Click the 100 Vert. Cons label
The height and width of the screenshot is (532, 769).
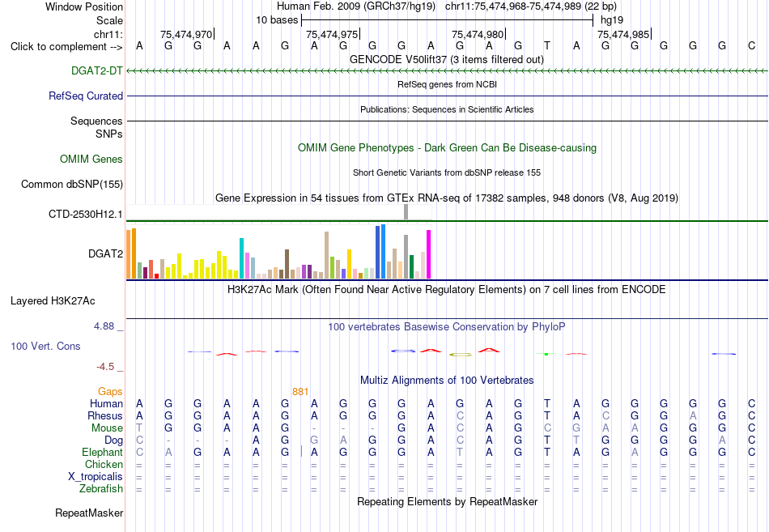pos(45,346)
